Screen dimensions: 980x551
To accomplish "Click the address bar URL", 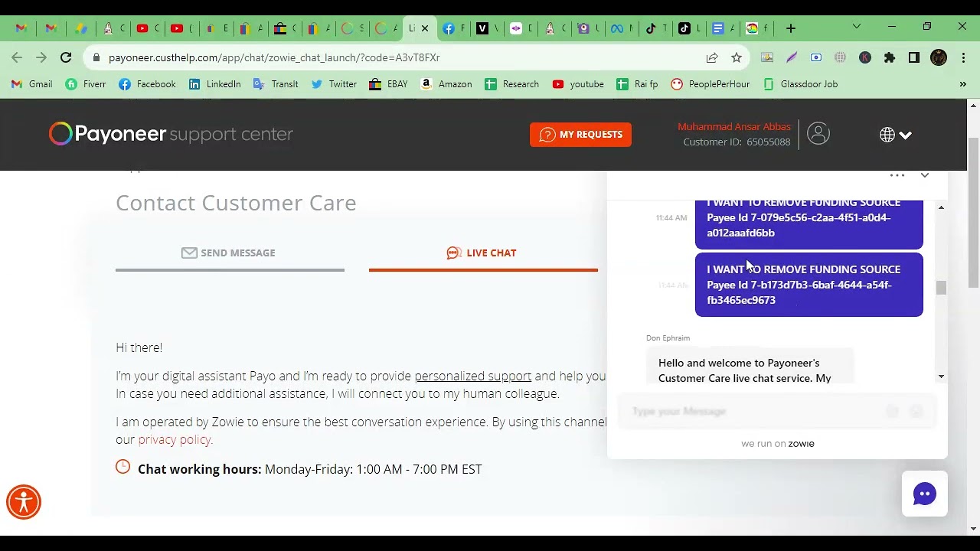I will pos(274,57).
